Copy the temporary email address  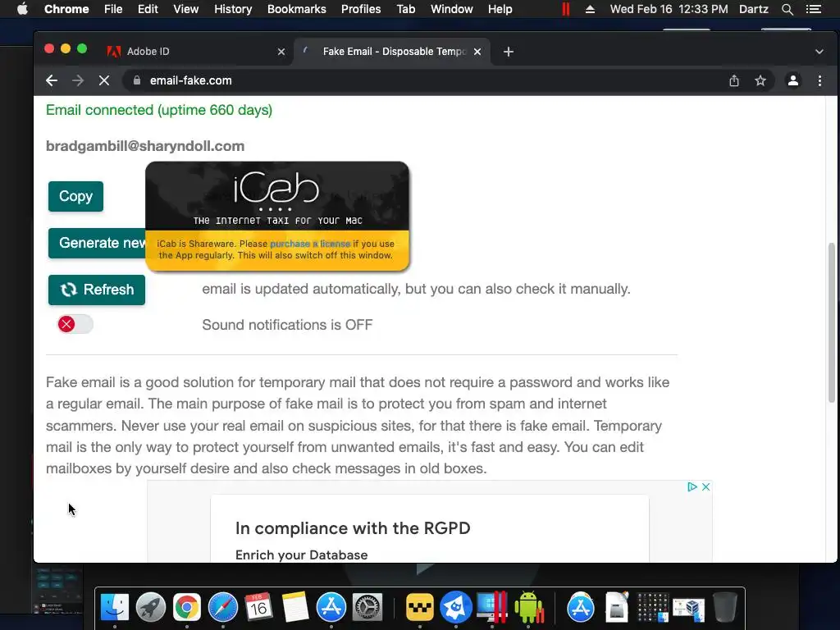tap(75, 197)
